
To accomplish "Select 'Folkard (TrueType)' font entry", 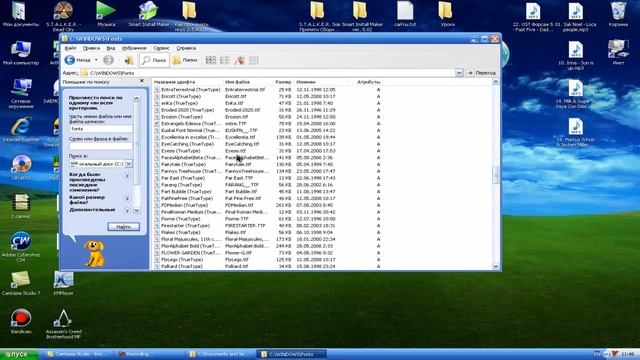I will click(x=182, y=267).
